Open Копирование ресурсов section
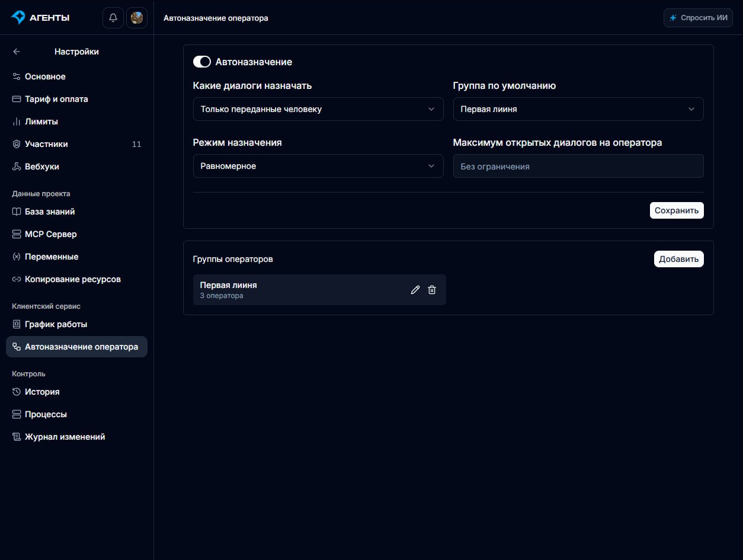This screenshot has width=743, height=560. click(76, 279)
